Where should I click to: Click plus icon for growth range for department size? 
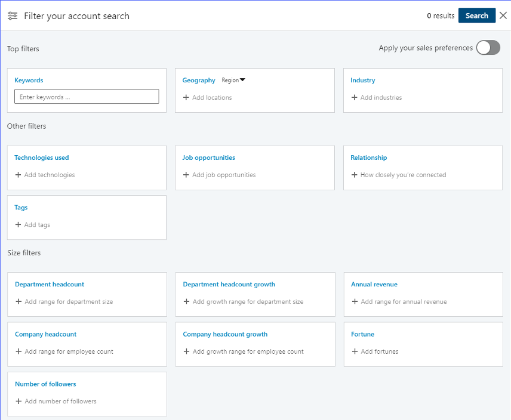pos(186,301)
